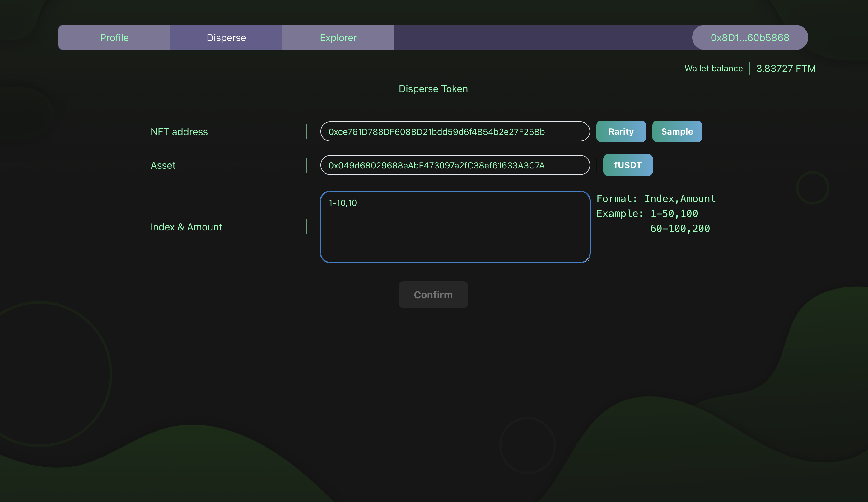Open the Explorer tab
The image size is (868, 502).
(338, 38)
